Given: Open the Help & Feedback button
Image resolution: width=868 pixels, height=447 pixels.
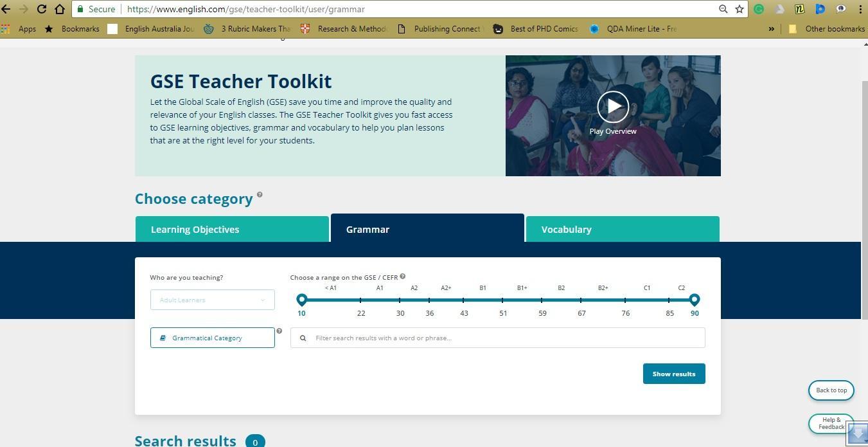Looking at the screenshot, I should pos(831,423).
